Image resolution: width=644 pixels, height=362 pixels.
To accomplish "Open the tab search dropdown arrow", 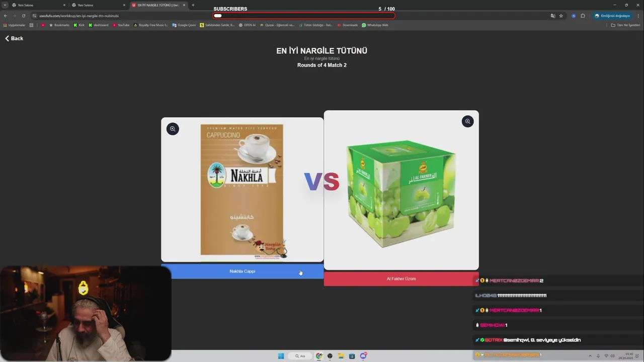I will (5, 5).
